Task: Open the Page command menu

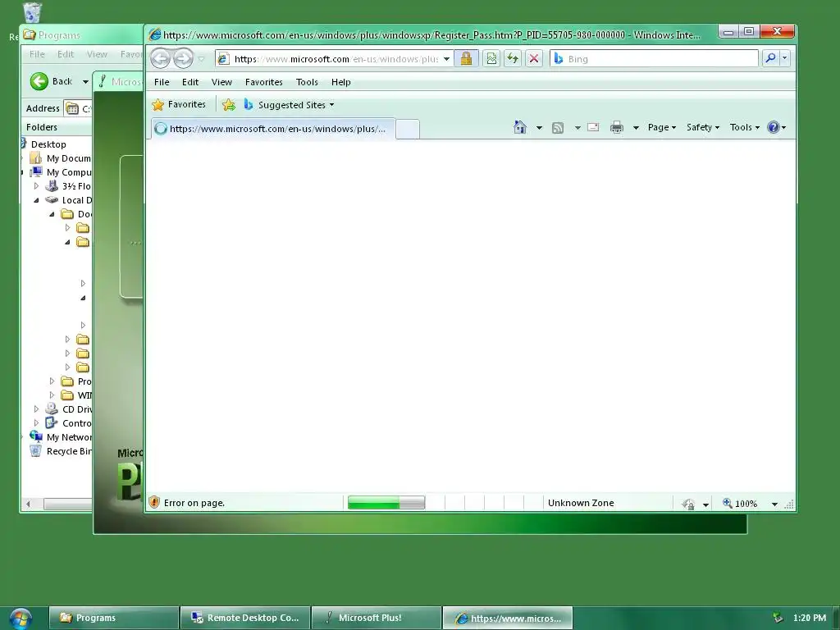Action: 662,127
